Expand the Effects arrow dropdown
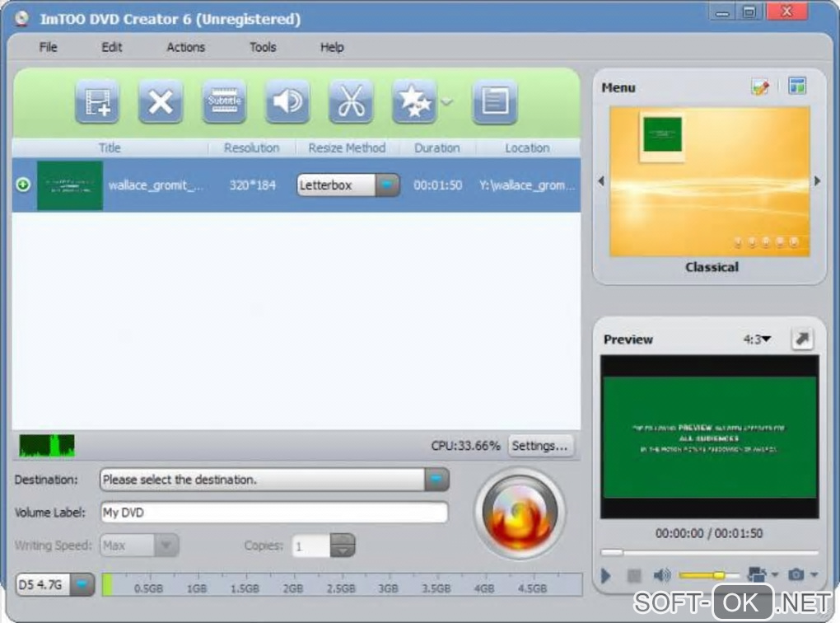Viewport: 840px width, 623px height. pos(447,101)
